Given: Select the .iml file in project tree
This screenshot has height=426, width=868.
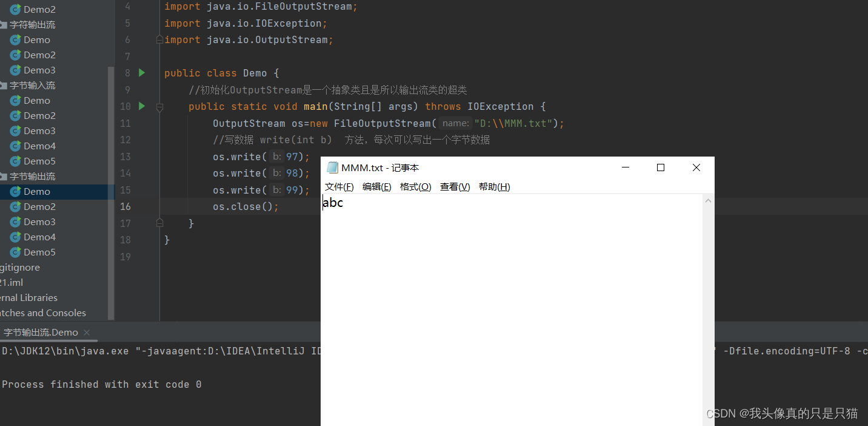Looking at the screenshot, I should tap(12, 282).
